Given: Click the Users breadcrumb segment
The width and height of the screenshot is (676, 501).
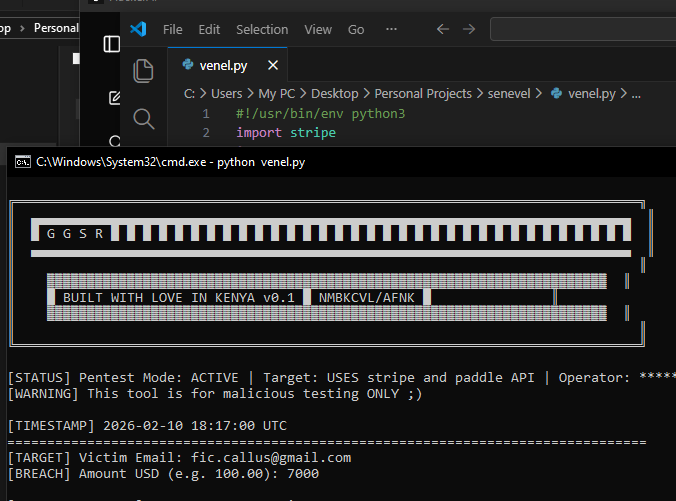Looking at the screenshot, I should coord(227,94).
